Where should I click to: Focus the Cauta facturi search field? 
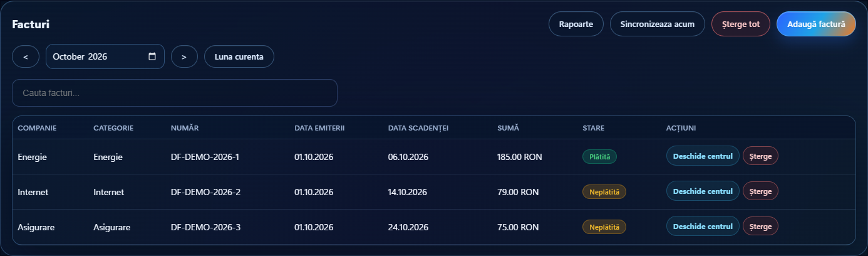pos(175,93)
